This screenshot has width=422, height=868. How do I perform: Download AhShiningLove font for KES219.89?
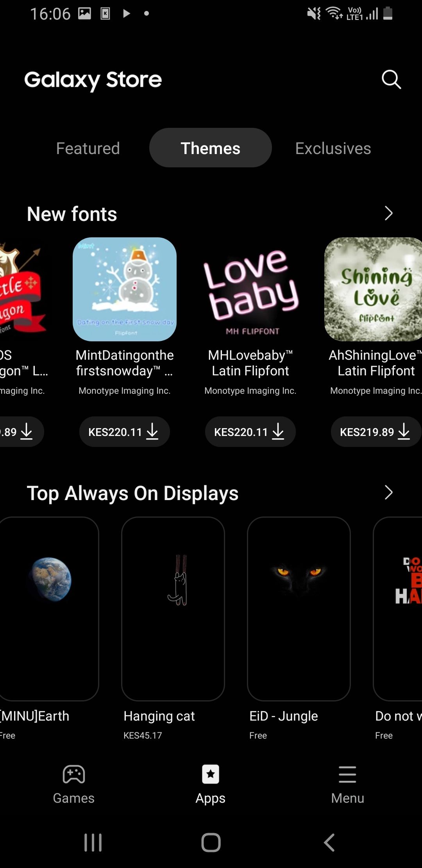[x=376, y=432]
